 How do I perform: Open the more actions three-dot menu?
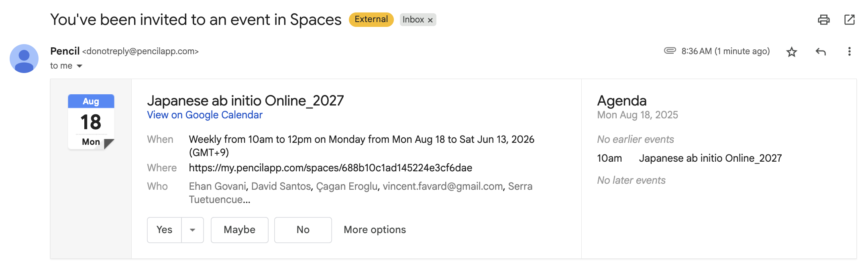(x=850, y=51)
